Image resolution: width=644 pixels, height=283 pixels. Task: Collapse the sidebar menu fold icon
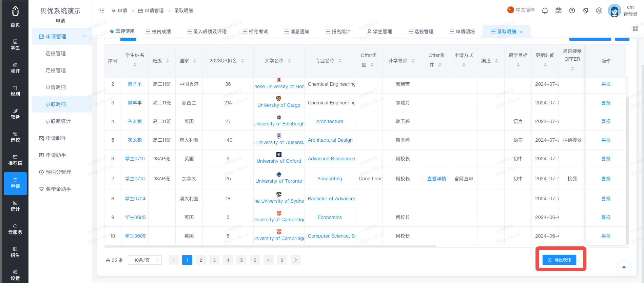pos(102,11)
